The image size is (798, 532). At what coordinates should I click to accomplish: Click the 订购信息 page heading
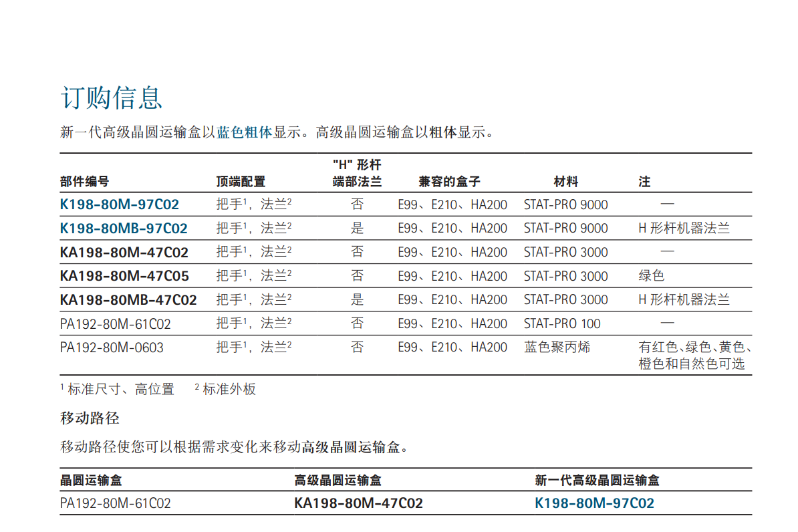point(112,98)
